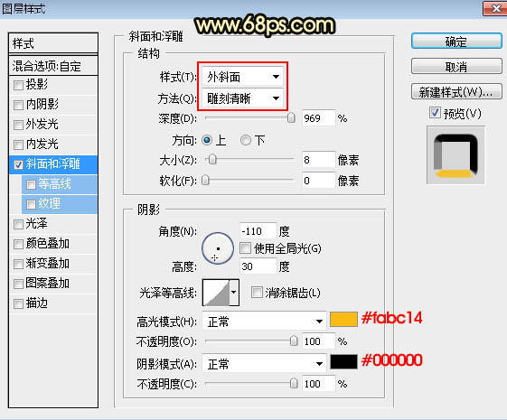Open the black shadow color swatch
The image size is (507, 420).
343,361
